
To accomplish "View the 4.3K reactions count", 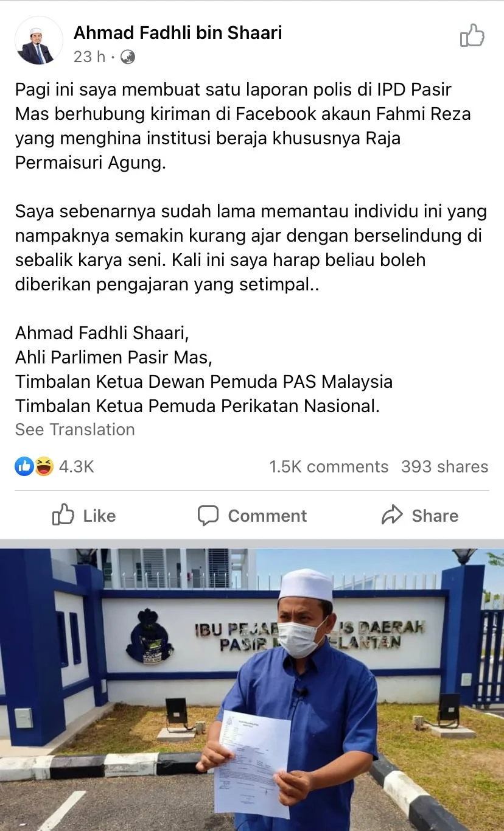I will [x=76, y=467].
